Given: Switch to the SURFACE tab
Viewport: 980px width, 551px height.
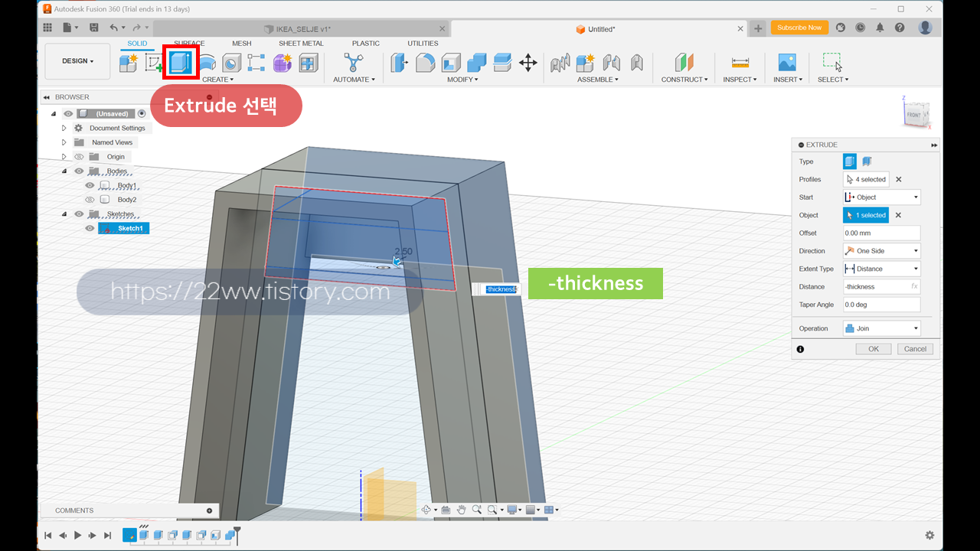Looking at the screenshot, I should click(189, 44).
